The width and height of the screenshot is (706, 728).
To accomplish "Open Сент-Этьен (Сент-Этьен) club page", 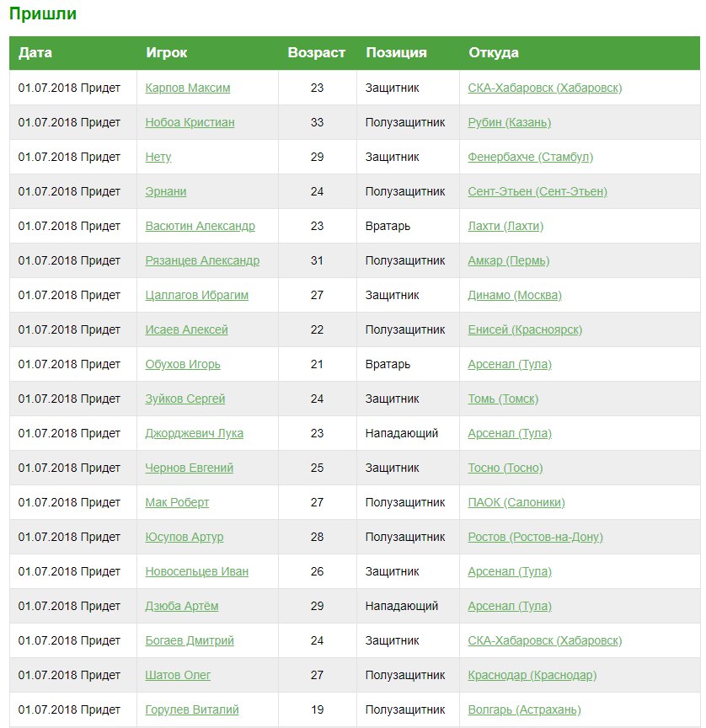I will point(537,191).
